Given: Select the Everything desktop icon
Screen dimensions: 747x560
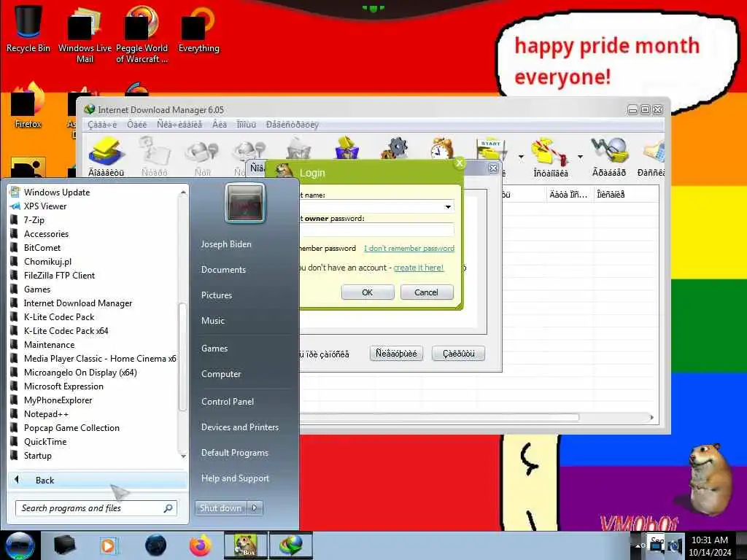Looking at the screenshot, I should click(x=198, y=23).
